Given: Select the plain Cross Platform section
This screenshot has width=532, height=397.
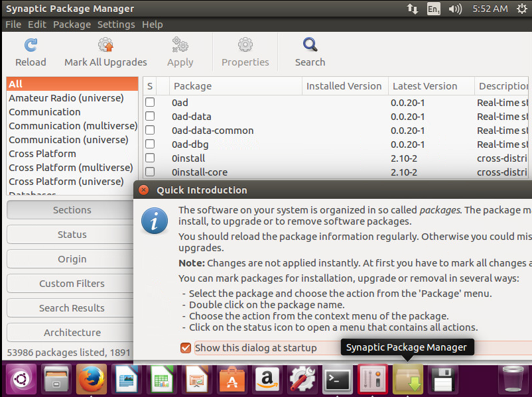Looking at the screenshot, I should 72,154.
